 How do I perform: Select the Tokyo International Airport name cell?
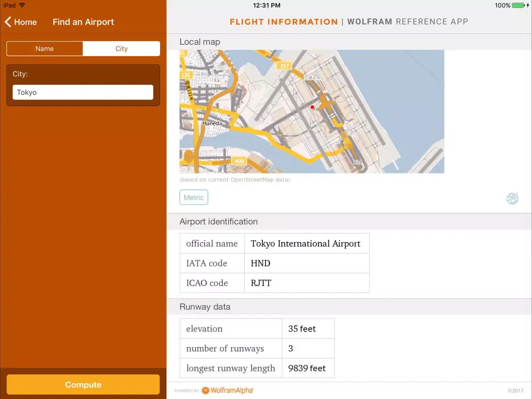tap(307, 243)
